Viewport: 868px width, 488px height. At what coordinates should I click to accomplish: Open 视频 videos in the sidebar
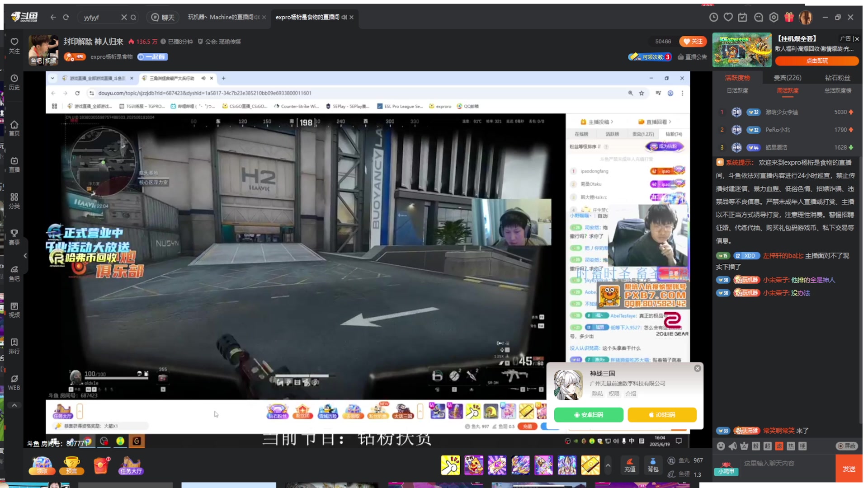[x=14, y=310]
